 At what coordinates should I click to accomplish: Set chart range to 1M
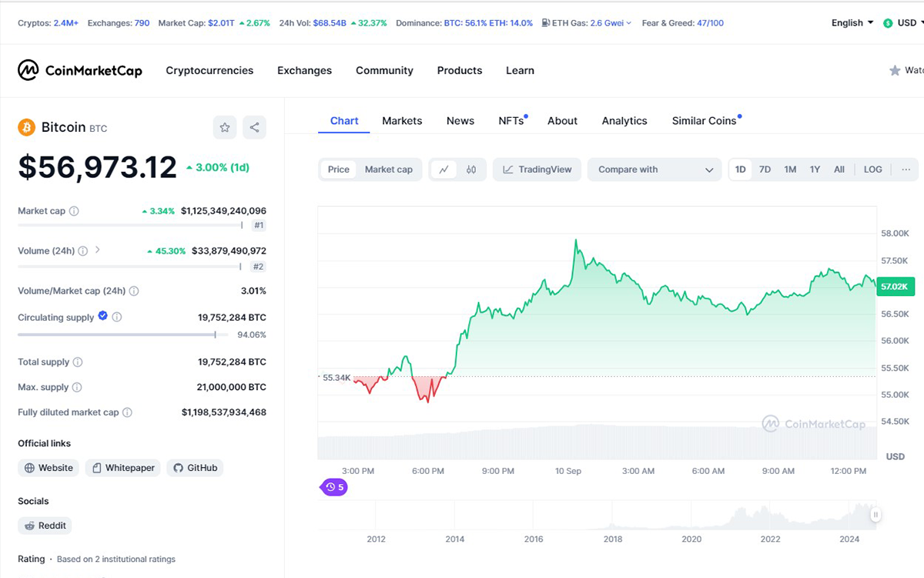(x=790, y=170)
